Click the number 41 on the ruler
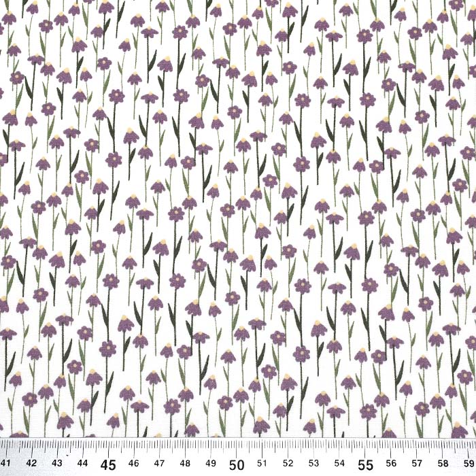The width and height of the screenshot is (476, 476). tap(5, 462)
